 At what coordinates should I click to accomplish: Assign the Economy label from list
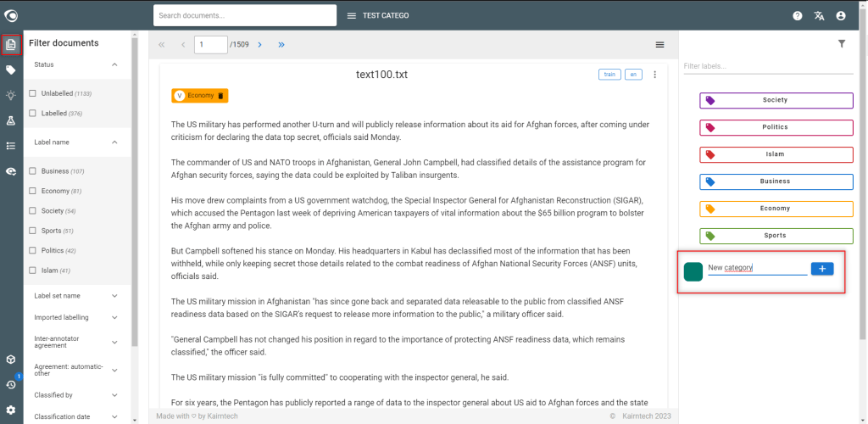pos(776,209)
